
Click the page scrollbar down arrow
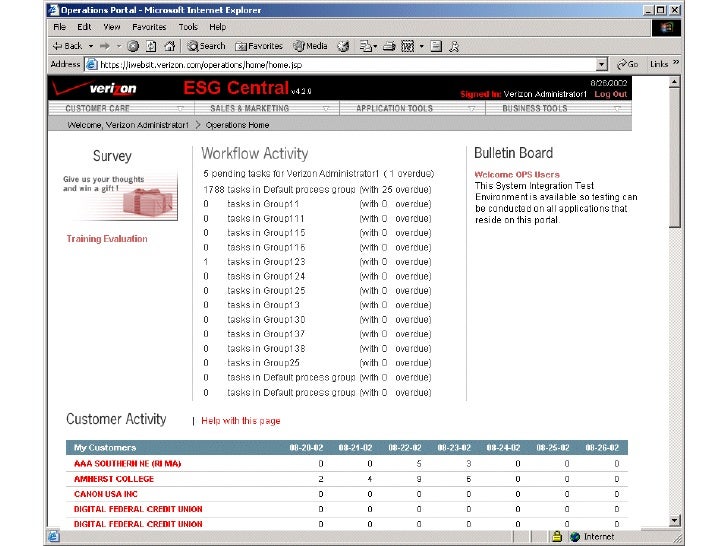[x=675, y=520]
